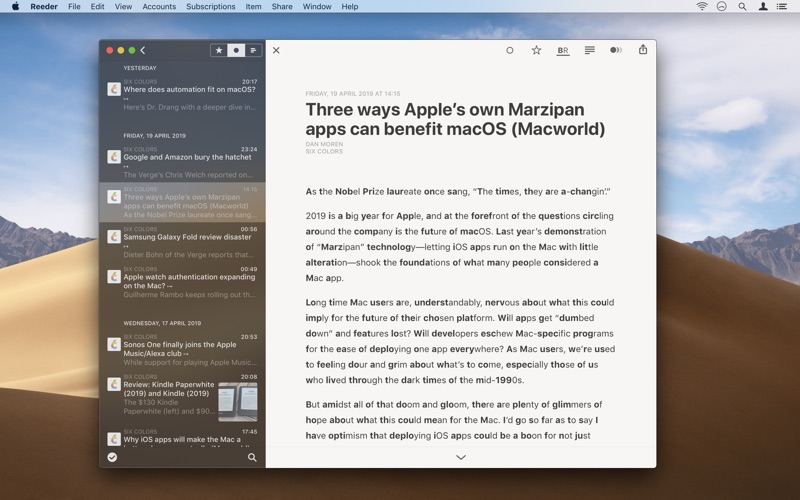Show all items filter

click(253, 50)
